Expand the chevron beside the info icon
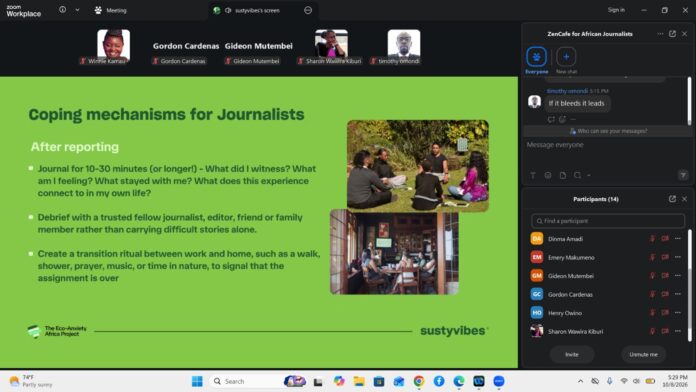696x392 pixels. tap(77, 10)
